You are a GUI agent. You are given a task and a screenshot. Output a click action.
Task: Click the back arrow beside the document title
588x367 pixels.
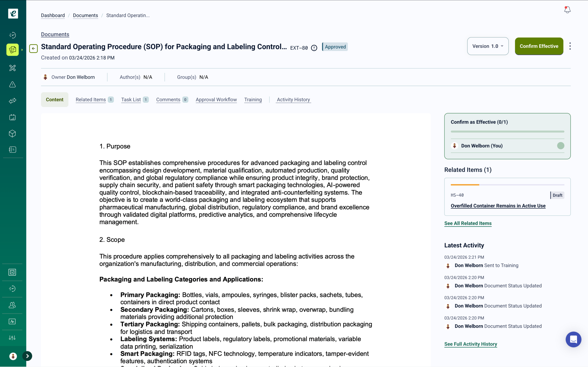click(34, 48)
